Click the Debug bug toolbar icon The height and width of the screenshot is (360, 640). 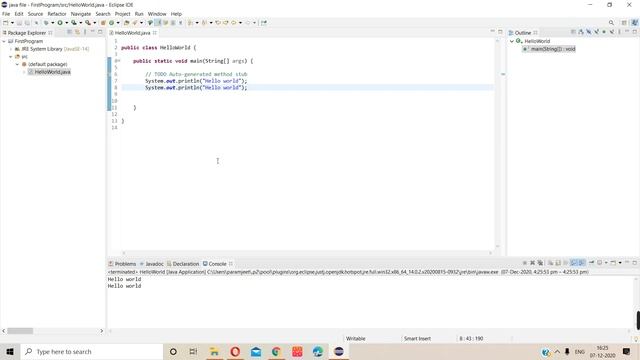click(46, 23)
